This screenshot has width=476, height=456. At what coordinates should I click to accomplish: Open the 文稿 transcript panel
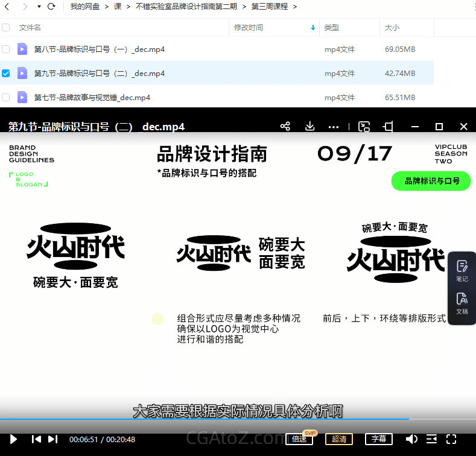(462, 303)
